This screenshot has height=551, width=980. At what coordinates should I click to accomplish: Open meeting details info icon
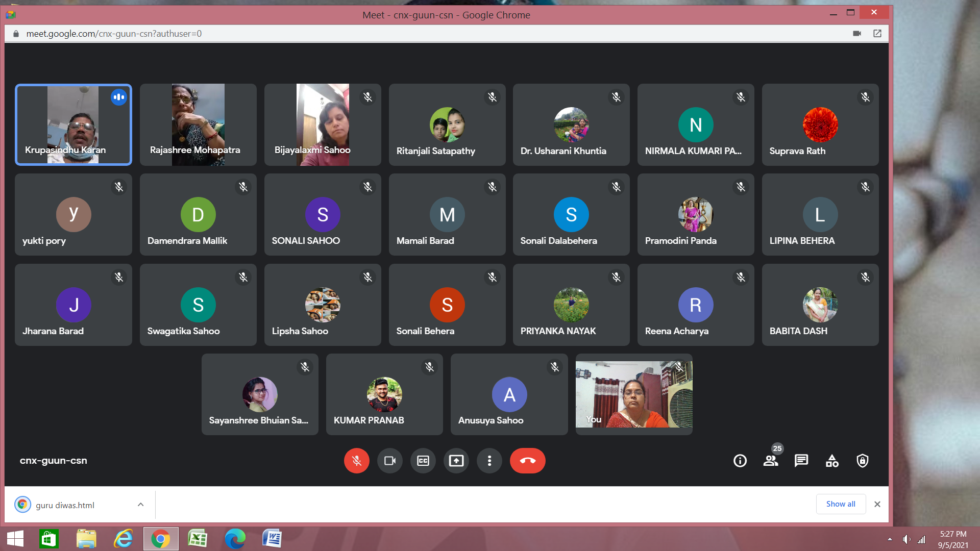[x=740, y=461]
